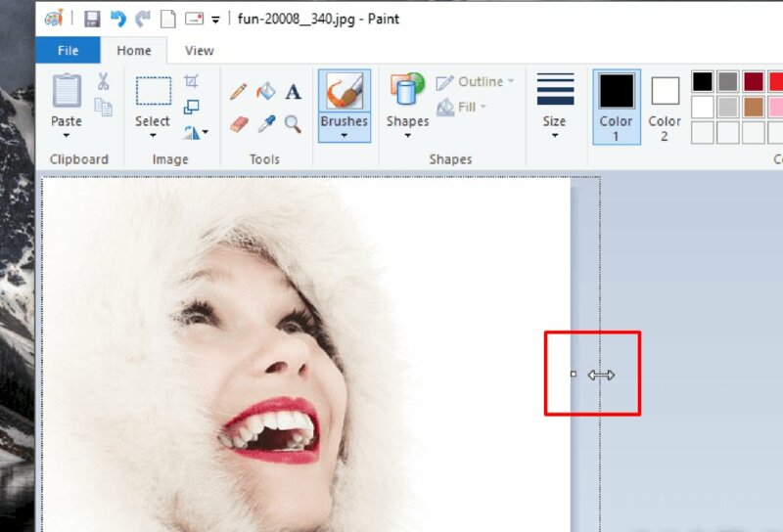Switch to the View tab

200,51
